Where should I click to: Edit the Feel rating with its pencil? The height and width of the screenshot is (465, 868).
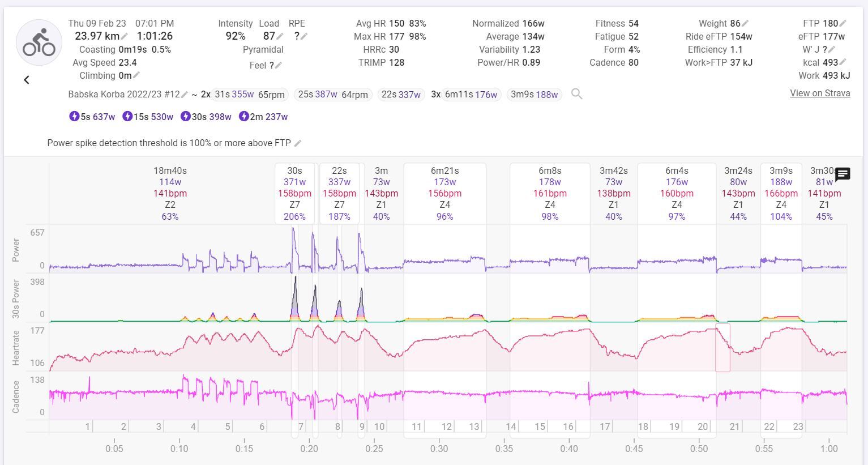pos(279,65)
